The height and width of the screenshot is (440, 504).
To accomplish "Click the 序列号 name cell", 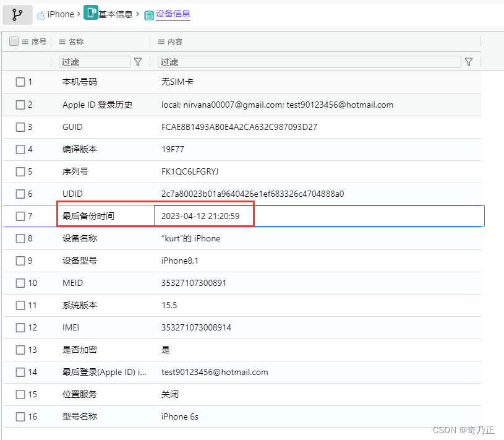I will coord(75,171).
